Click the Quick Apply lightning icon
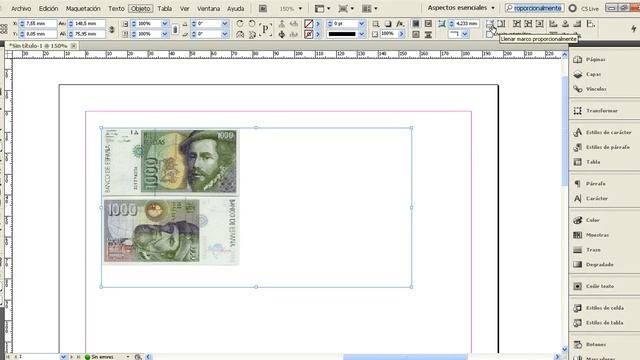 [x=633, y=29]
